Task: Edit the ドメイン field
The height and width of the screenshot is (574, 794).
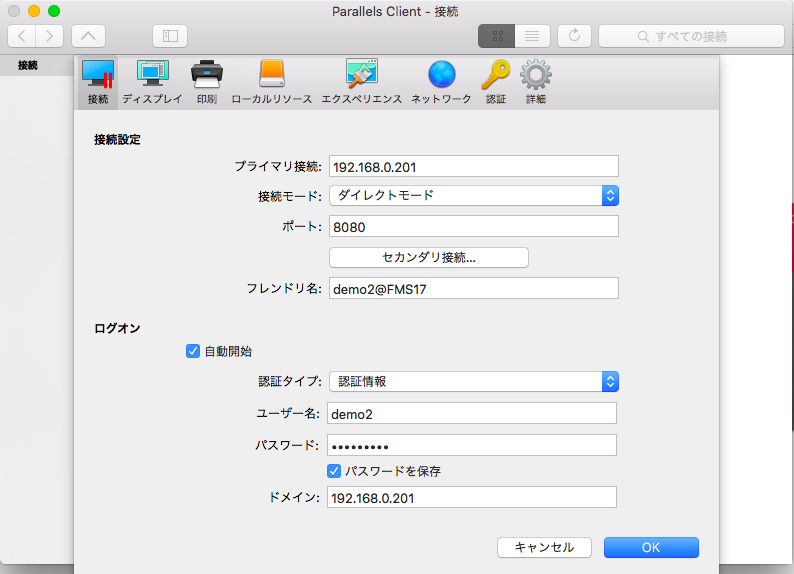Action: [x=471, y=498]
